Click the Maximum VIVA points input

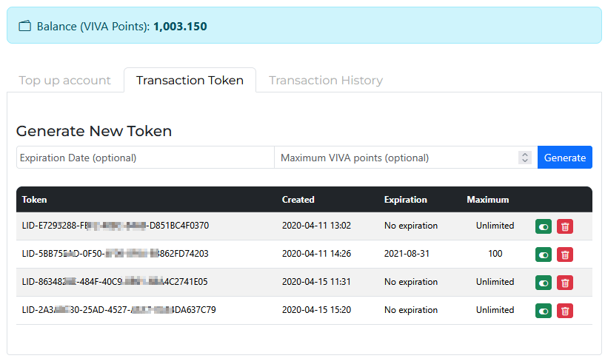[x=396, y=158]
